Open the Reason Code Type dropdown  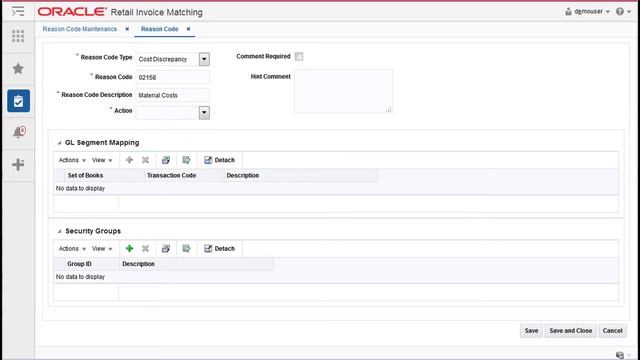click(204, 59)
